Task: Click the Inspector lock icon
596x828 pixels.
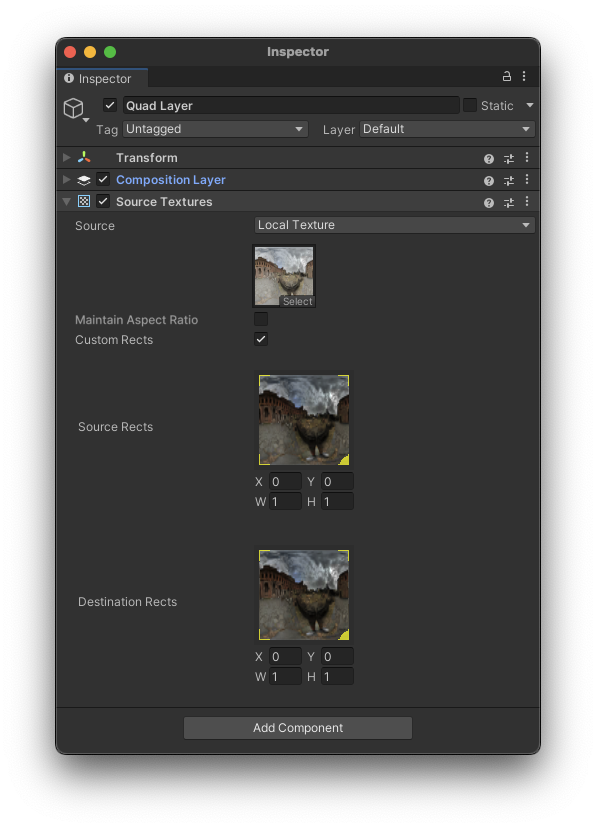Action: click(x=506, y=77)
